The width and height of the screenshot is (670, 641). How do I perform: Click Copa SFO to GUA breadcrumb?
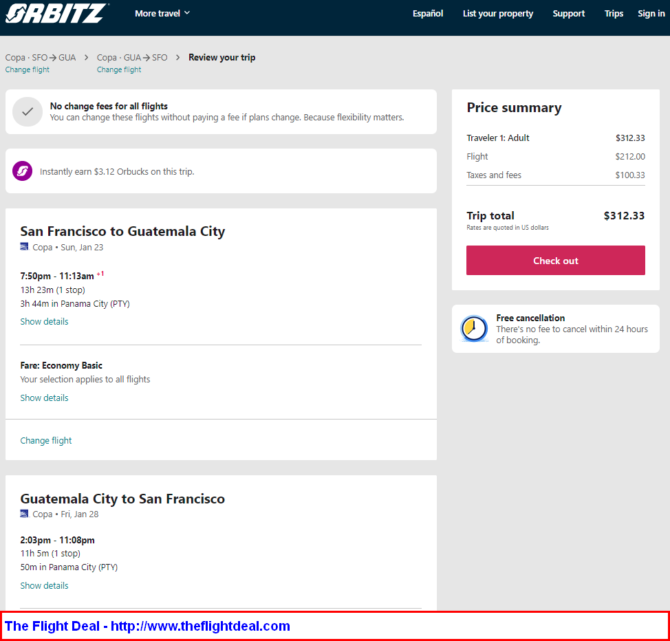[x=41, y=57]
